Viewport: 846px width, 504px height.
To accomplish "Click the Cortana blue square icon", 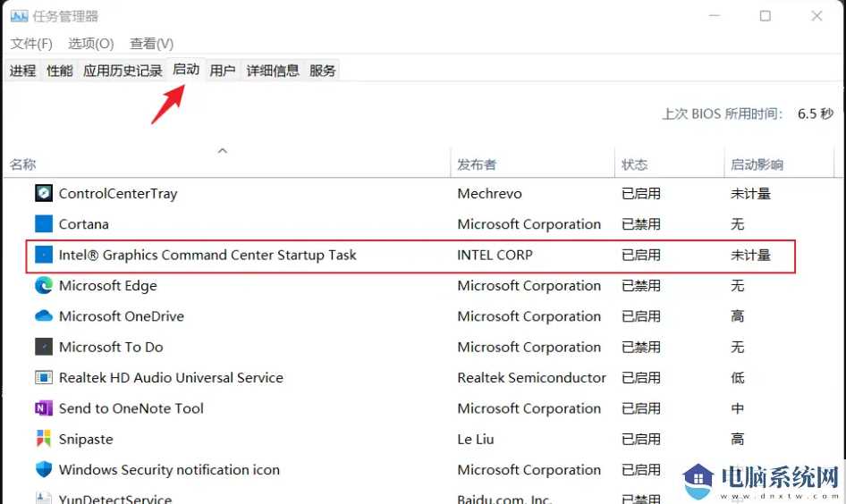I will point(44,223).
